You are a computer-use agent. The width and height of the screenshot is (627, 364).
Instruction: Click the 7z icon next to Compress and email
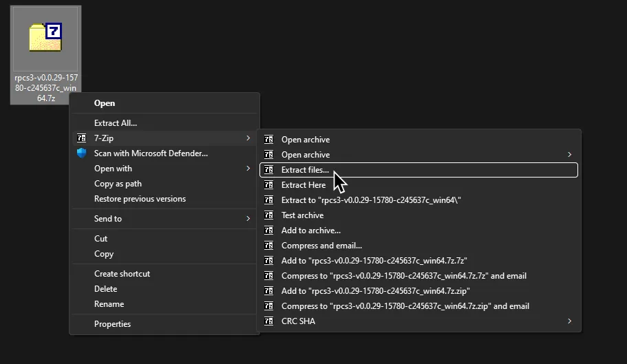pos(268,246)
